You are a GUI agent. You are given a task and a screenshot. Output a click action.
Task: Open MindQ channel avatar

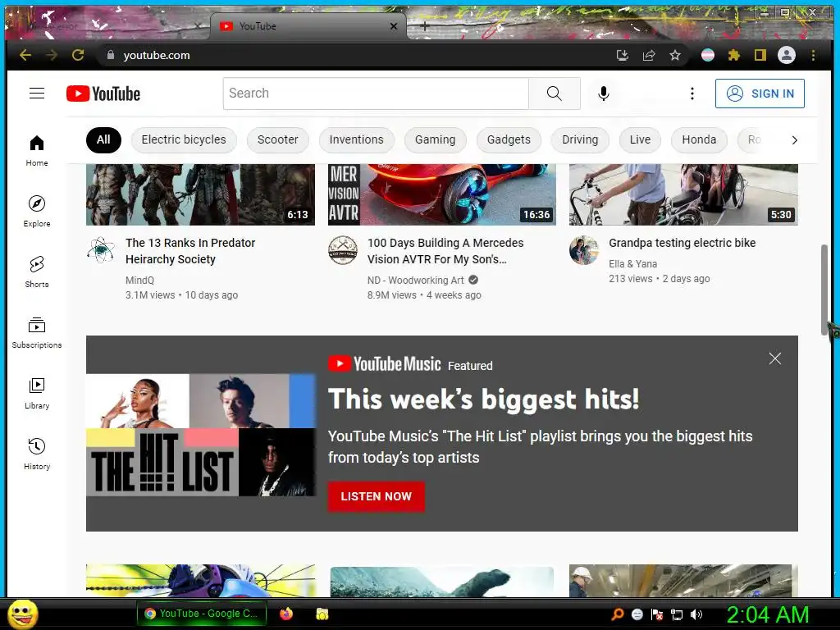click(x=101, y=250)
